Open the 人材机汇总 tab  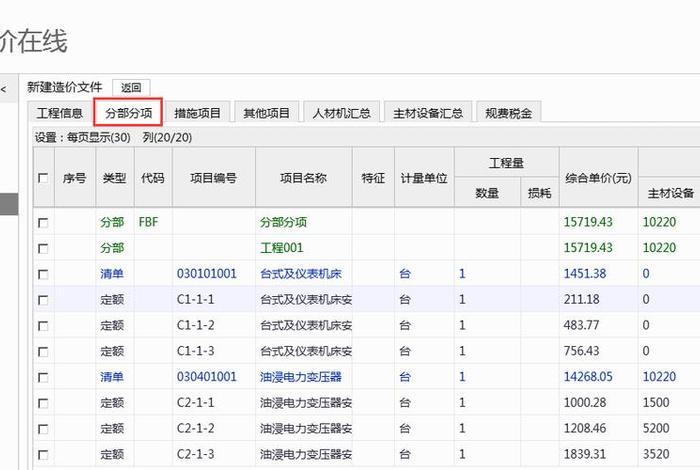(x=341, y=113)
